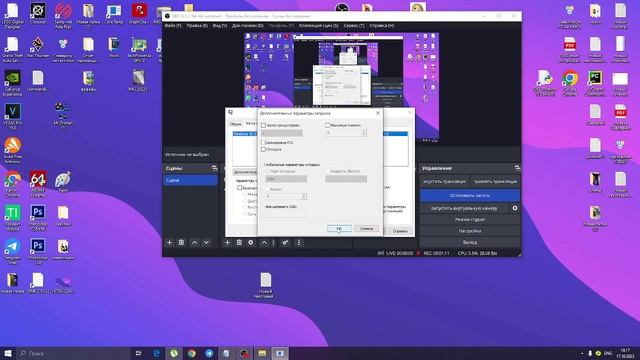Undock the Controls panel
Viewport: 640px width, 360px height.
tap(517, 168)
